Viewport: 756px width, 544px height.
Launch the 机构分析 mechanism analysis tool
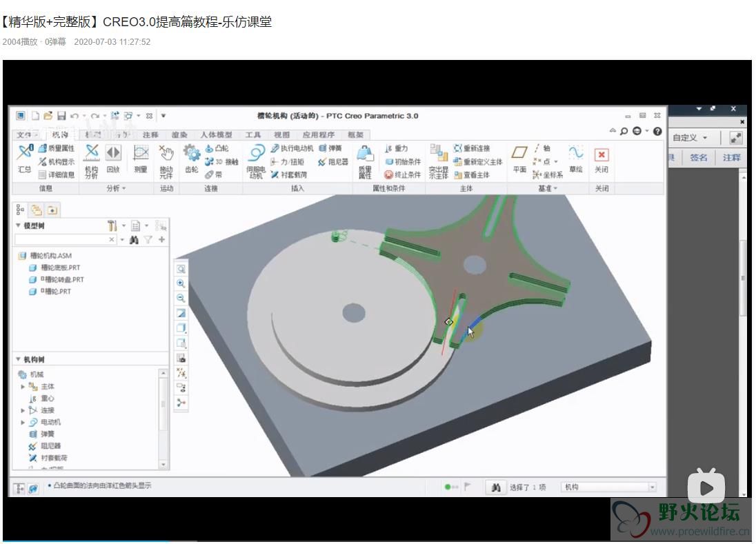(92, 161)
